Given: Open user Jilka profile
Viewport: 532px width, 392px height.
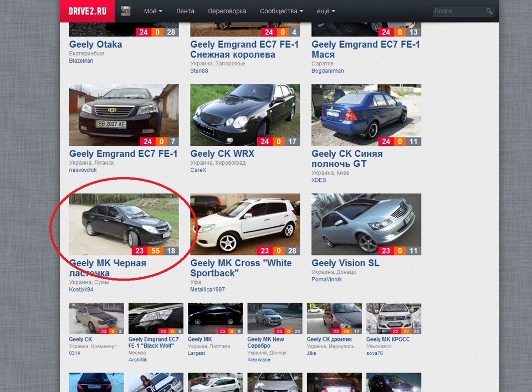Looking at the screenshot, I should [x=311, y=353].
